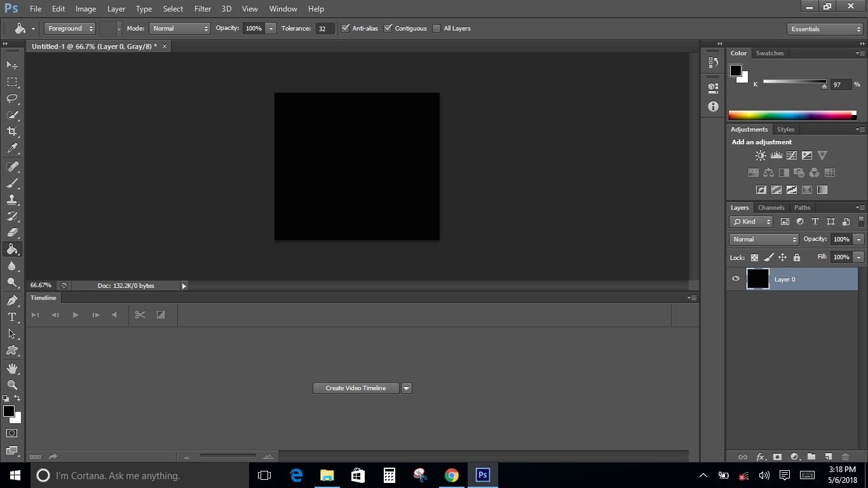Uncheck the Contiguous checkbox
Screen dimensions: 868x488
388,28
